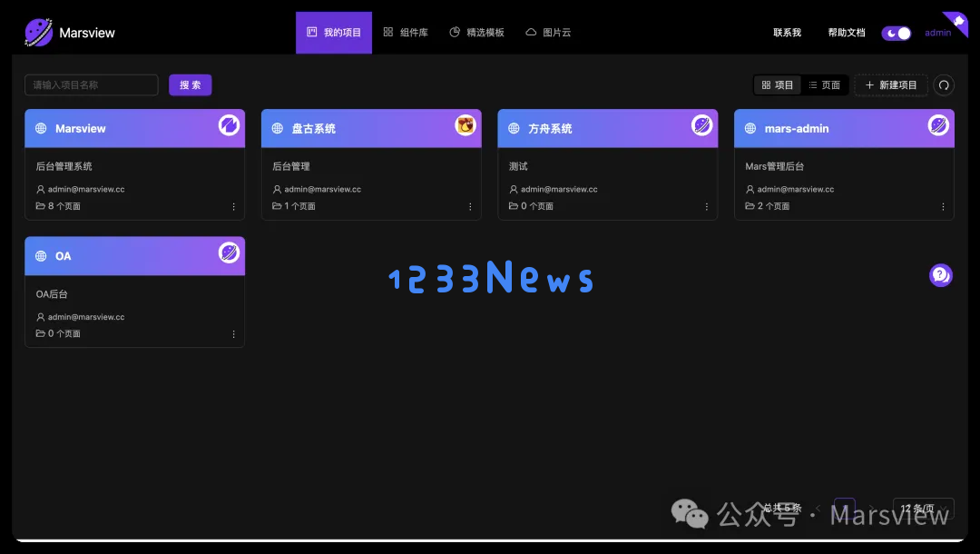The image size is (980, 554).
Task: Click the 8 个页面 folder icon
Action: click(41, 206)
